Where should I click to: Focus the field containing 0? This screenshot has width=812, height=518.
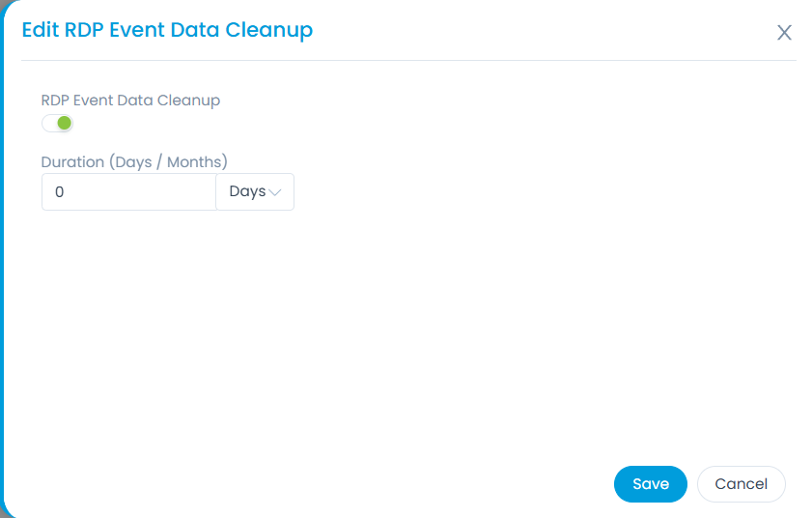(128, 191)
